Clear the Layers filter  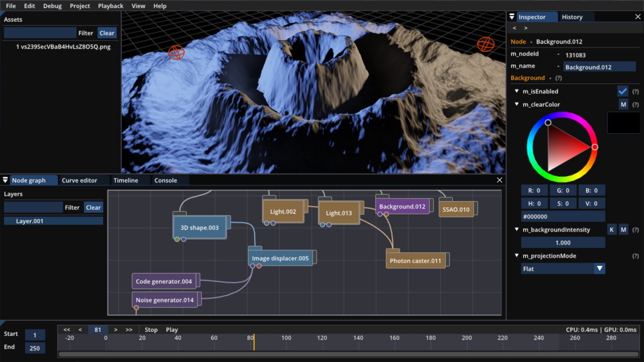93,208
